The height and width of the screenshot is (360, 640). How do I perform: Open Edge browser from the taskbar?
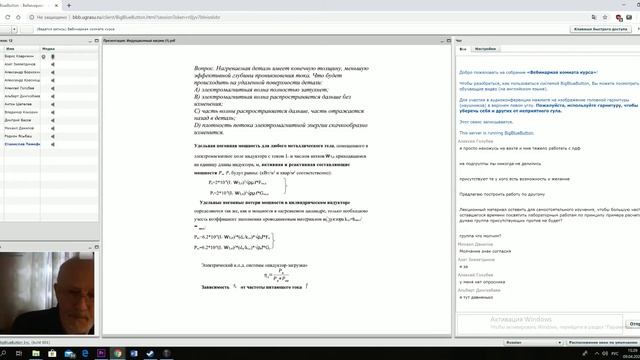click(x=85, y=353)
